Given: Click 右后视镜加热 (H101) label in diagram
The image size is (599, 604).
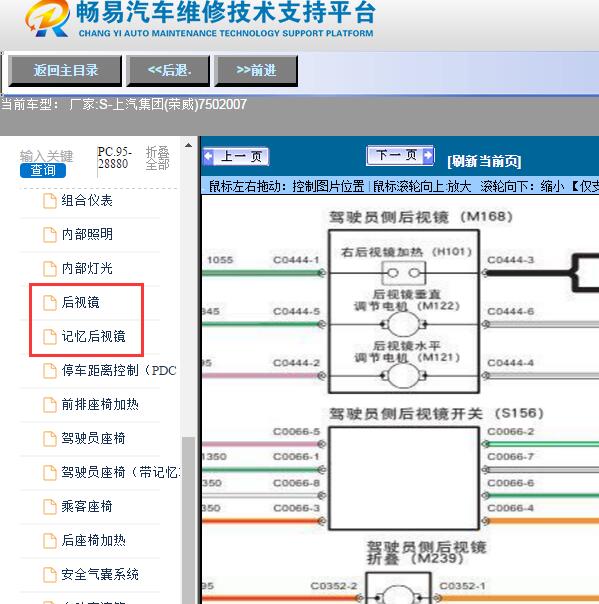Looking at the screenshot, I should pos(406,252).
